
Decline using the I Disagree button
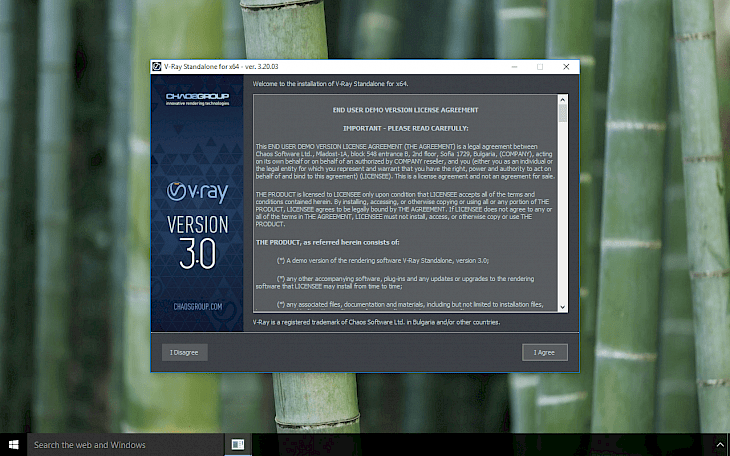coord(184,353)
